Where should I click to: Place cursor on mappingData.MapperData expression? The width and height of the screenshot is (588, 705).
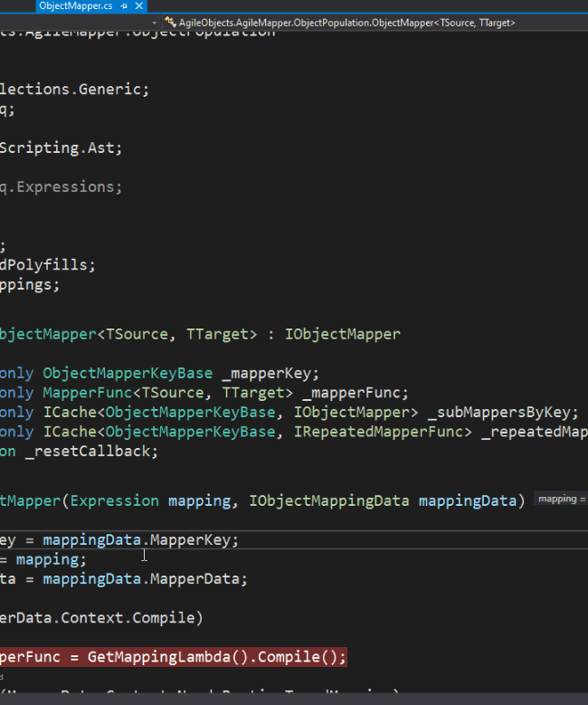click(x=145, y=579)
